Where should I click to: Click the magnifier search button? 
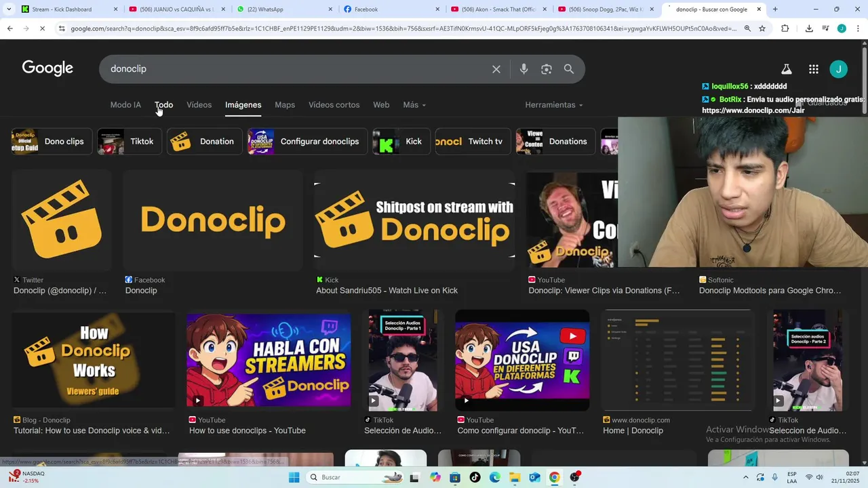pos(569,69)
